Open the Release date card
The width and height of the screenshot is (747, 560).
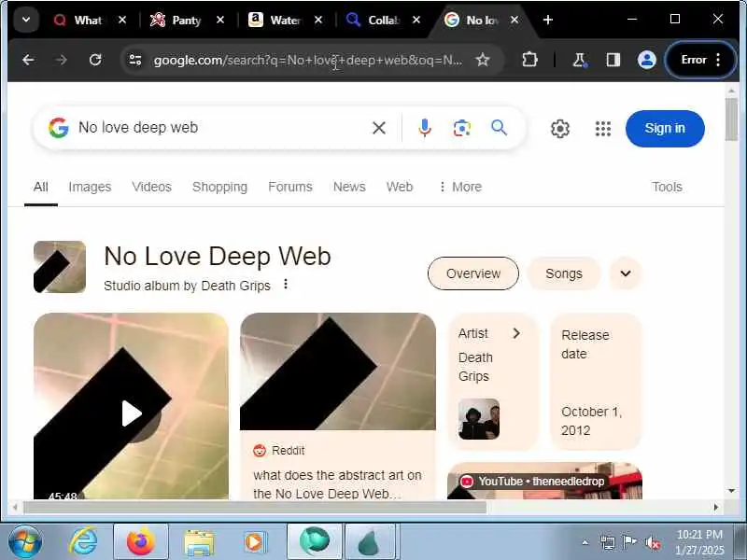pyautogui.click(x=596, y=382)
